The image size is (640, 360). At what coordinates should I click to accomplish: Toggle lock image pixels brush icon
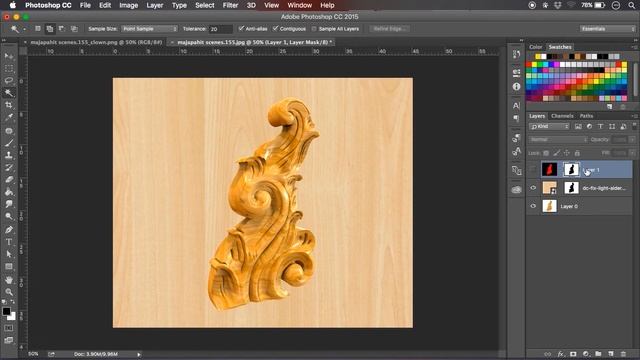[x=556, y=153]
